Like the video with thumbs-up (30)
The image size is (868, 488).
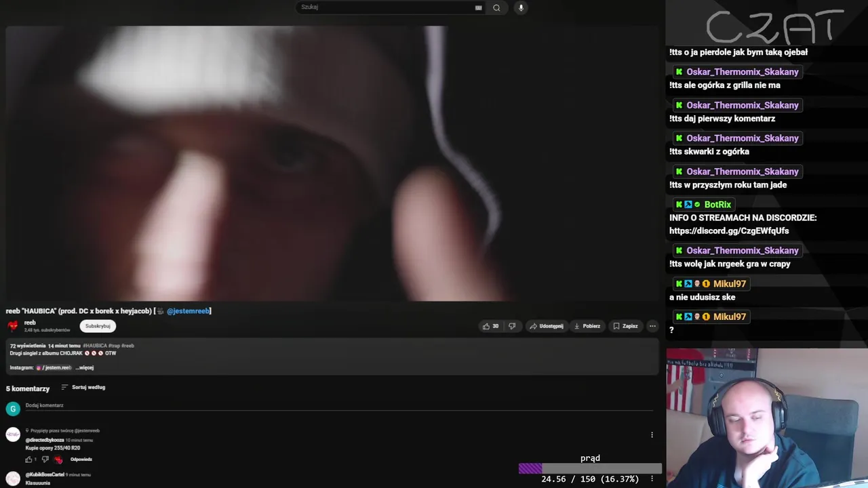490,326
